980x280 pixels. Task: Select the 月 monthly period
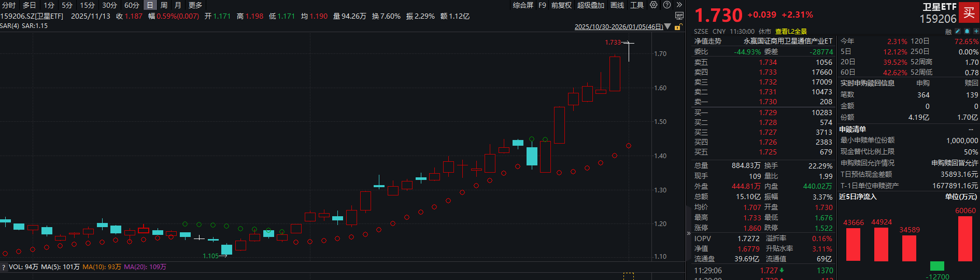click(x=178, y=5)
